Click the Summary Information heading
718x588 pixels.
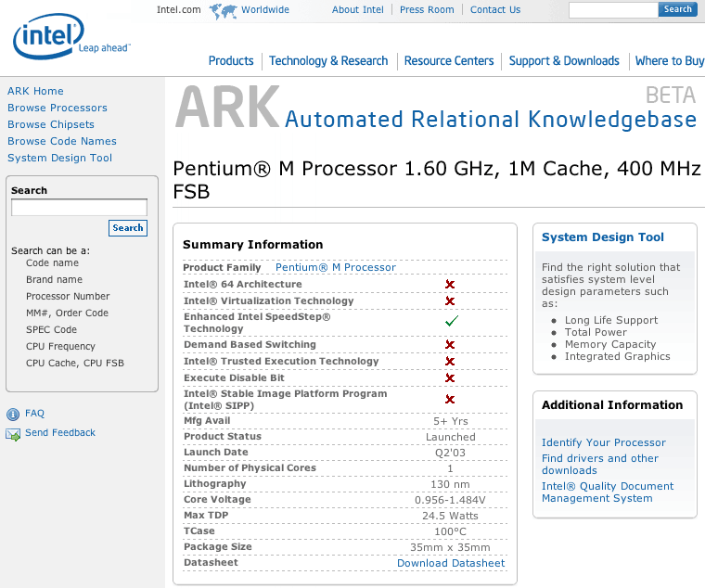252,245
